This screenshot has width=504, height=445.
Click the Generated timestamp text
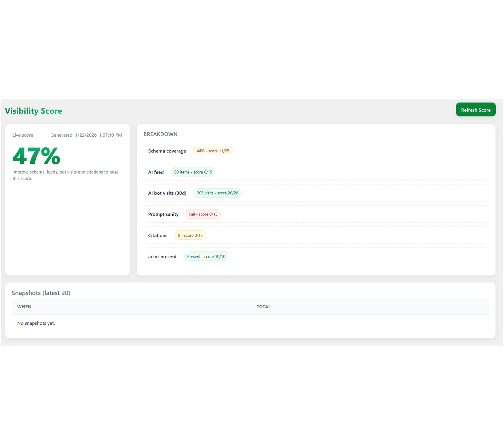click(86, 135)
